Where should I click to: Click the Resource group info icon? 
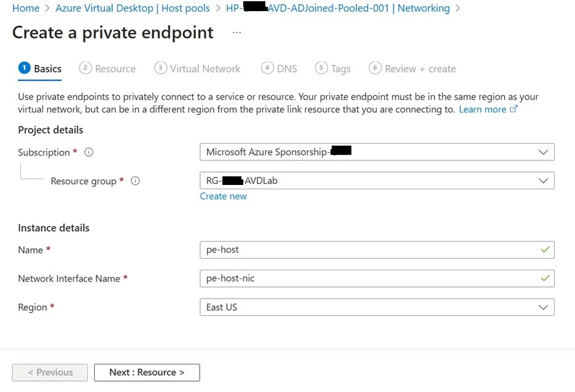(x=135, y=181)
